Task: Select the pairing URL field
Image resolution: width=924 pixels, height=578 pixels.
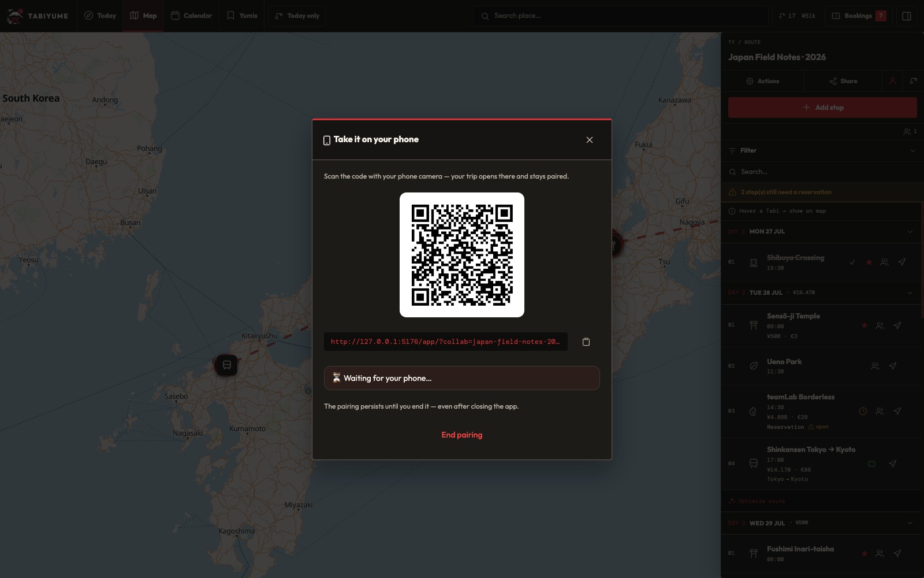Action: coord(446,342)
